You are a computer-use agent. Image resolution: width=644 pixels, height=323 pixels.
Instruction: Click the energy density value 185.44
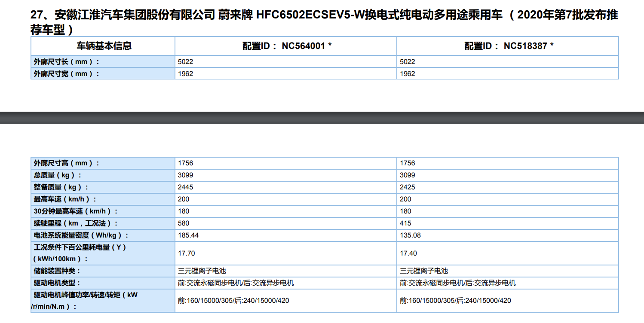point(188,235)
